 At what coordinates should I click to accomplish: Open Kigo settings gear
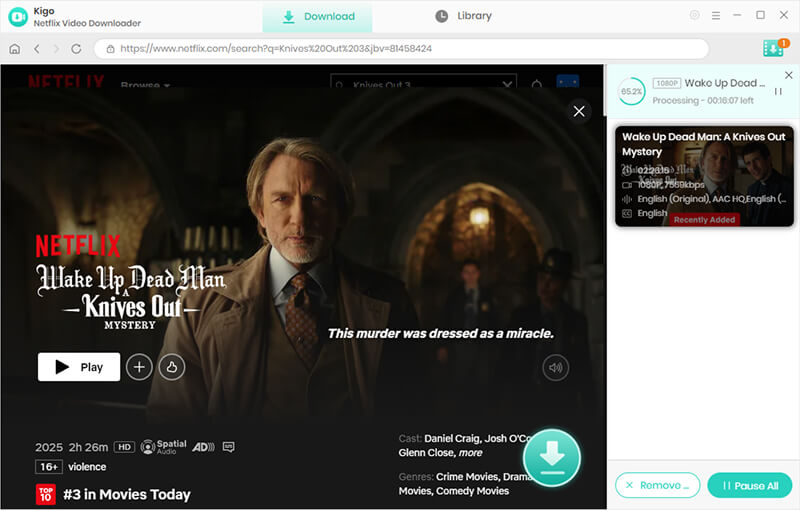694,15
